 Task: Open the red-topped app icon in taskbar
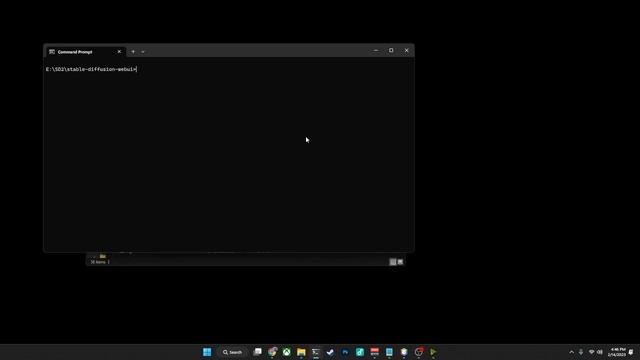(374, 352)
